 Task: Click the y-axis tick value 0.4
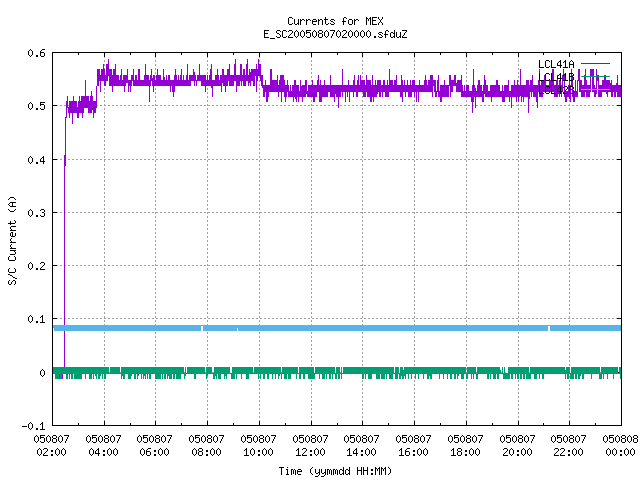click(36, 160)
